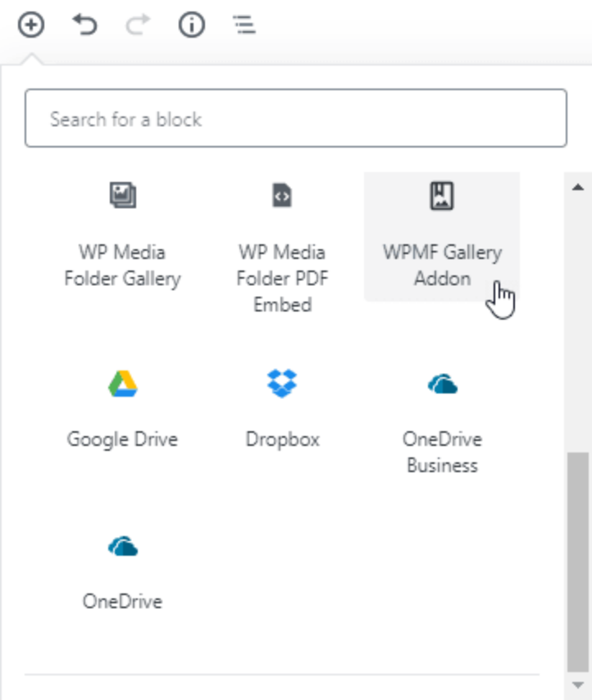Select the OneDrive Business cloud icon
Image resolution: width=592 pixels, height=700 pixels.
(442, 384)
